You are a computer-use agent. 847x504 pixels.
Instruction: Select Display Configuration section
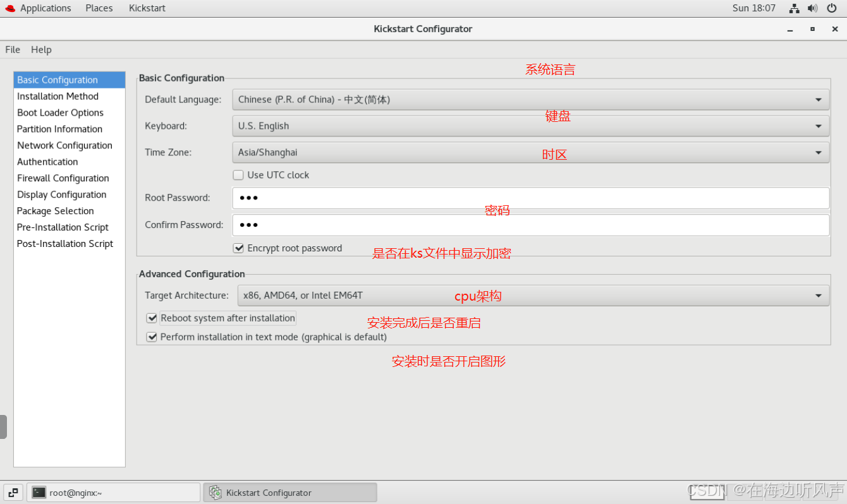pos(70,195)
